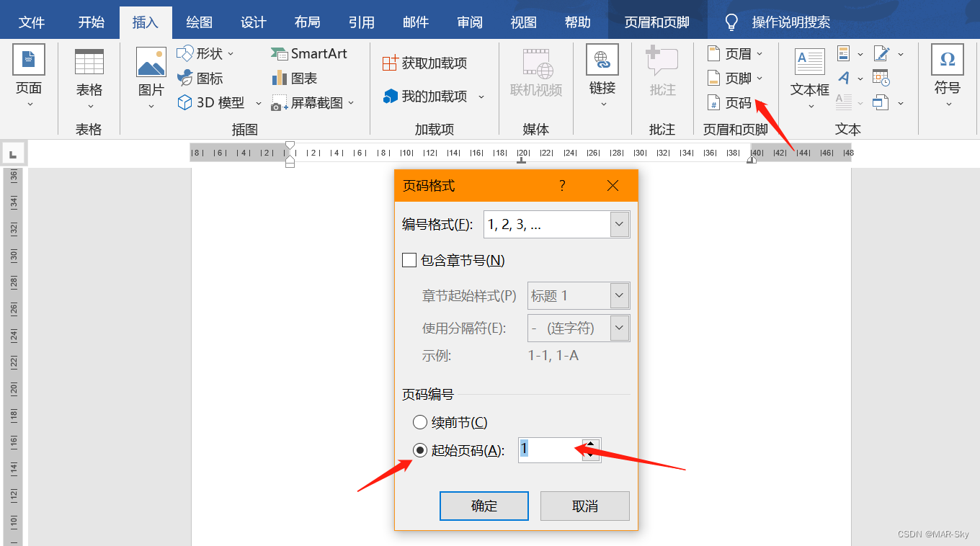Expand the arrow beside 我的加载项
Screen dimensions: 980x546
[x=481, y=97]
